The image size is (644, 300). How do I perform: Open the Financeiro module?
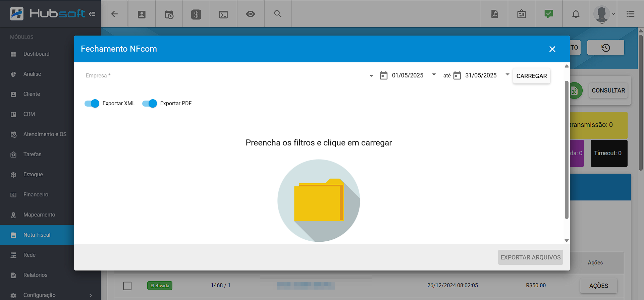[37, 195]
